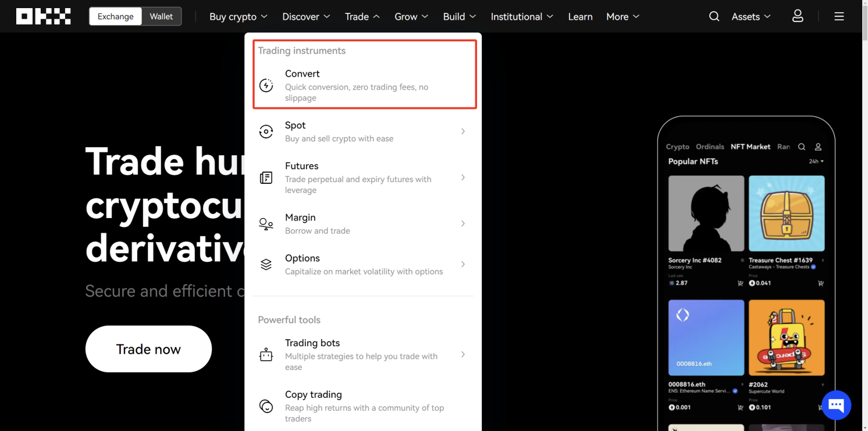Screen dimensions: 868x431
Task: Click the Margin icon
Action: click(266, 224)
